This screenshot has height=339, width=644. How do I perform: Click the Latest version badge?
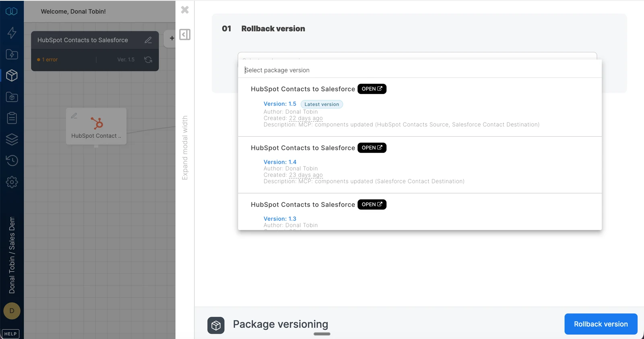(322, 104)
